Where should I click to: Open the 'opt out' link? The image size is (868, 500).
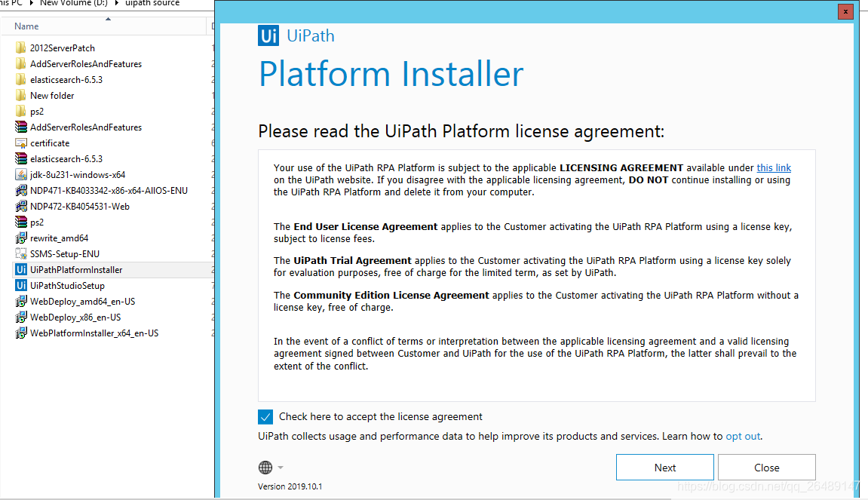[x=743, y=437]
